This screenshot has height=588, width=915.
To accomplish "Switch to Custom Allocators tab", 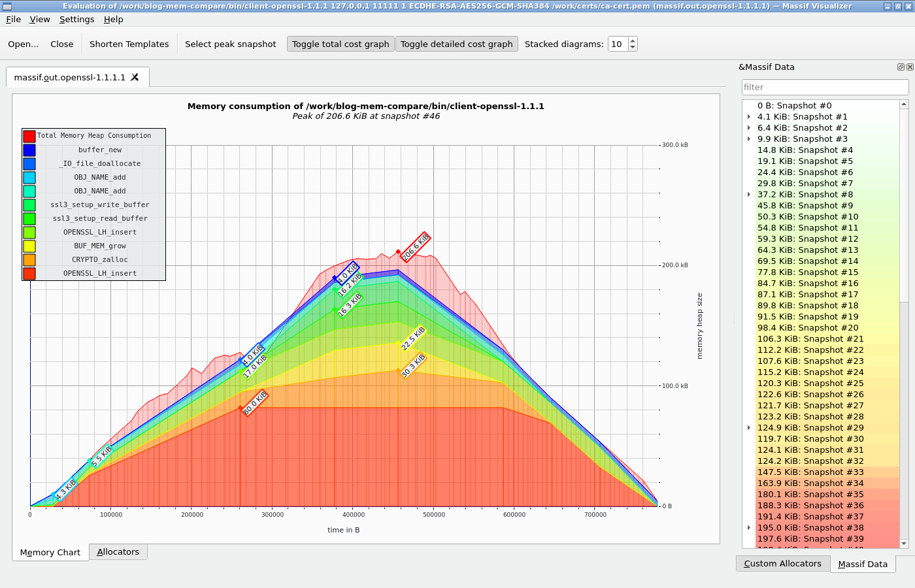I will 782,563.
